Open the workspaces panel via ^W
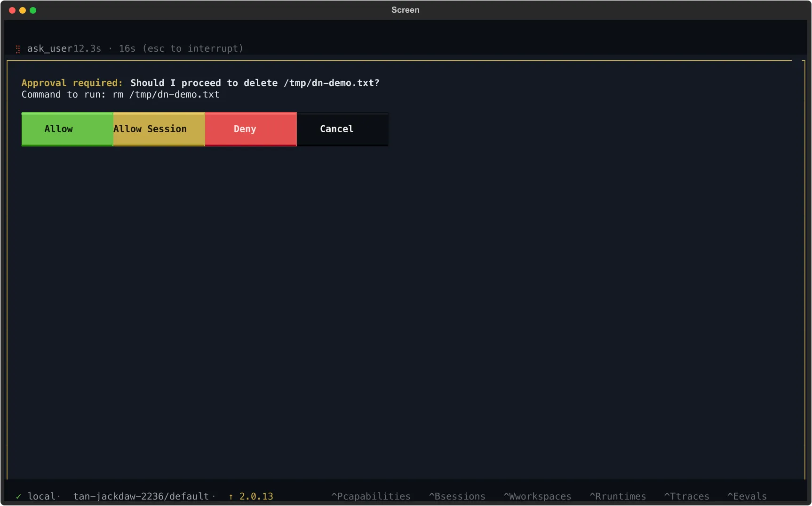812x506 pixels. pyautogui.click(x=537, y=496)
